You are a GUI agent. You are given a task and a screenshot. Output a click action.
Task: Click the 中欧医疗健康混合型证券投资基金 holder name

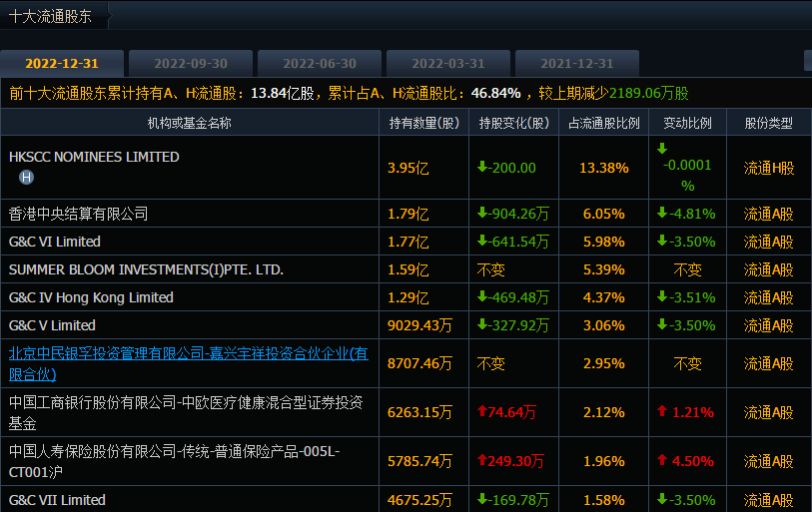186,412
